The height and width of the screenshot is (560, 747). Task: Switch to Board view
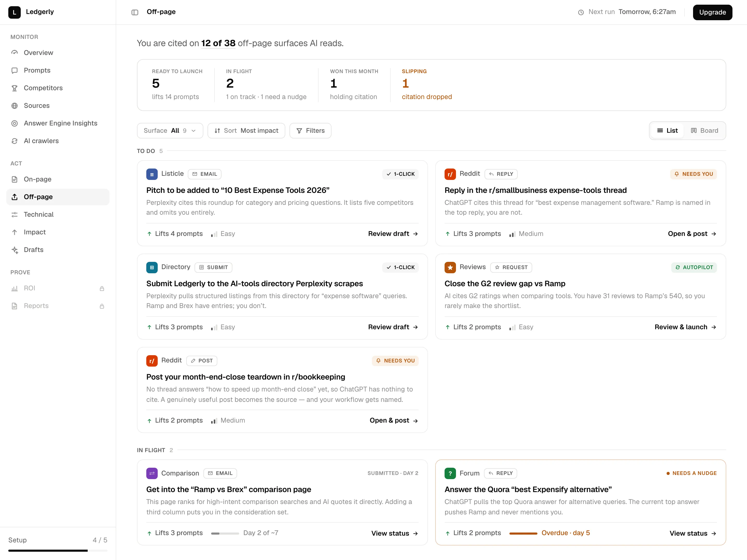coord(704,131)
